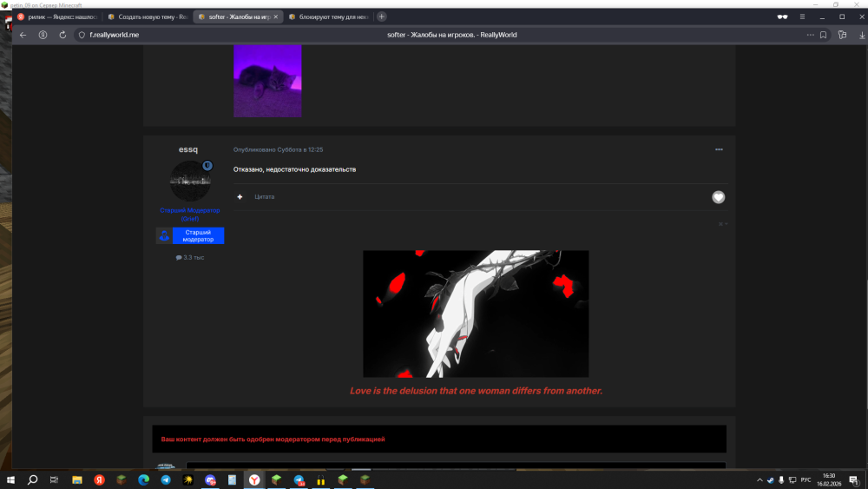This screenshot has width=868, height=489.
Task: Open active Yandex Browser taskbar icon
Action: 254,479
